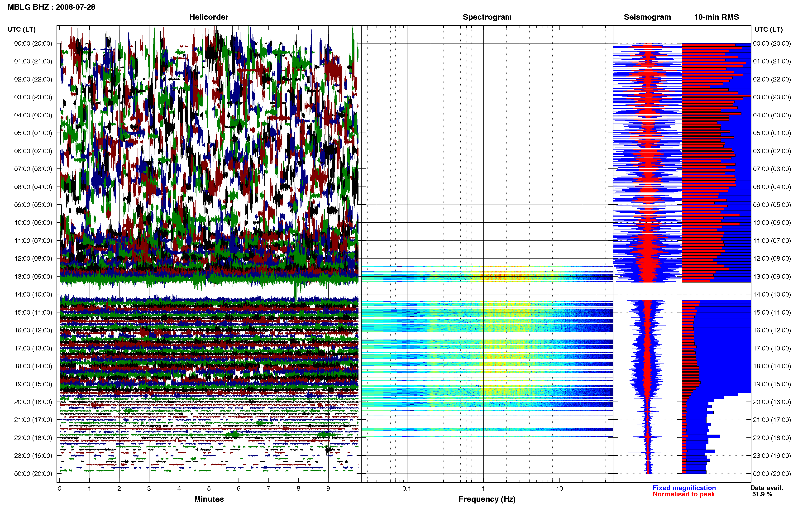
Task: Select the 'Helicorder' panel heading
Action: click(209, 17)
